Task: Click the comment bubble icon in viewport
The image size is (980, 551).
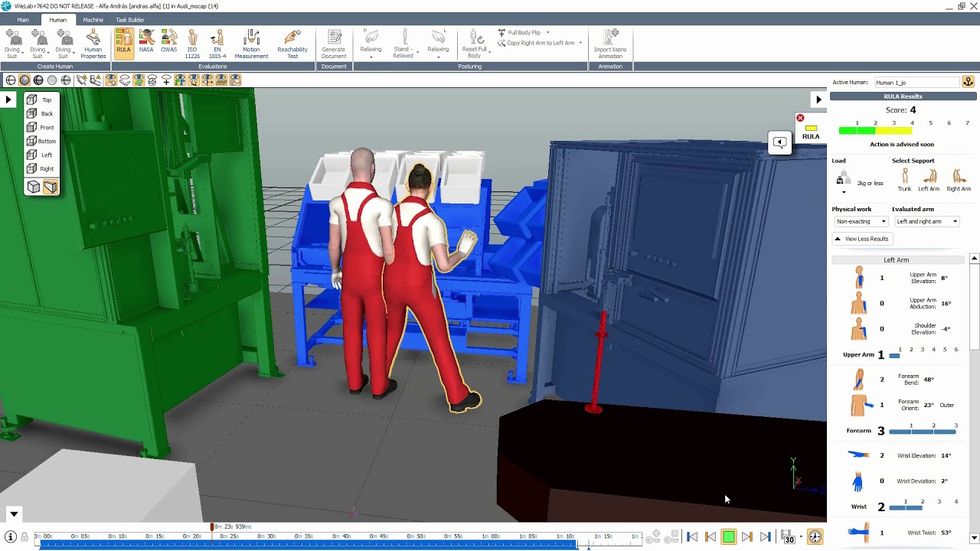Action: [x=779, y=142]
